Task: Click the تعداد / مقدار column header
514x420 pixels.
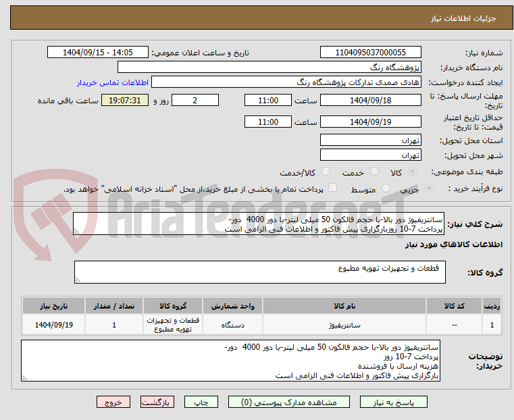Action: pyautogui.click(x=114, y=306)
